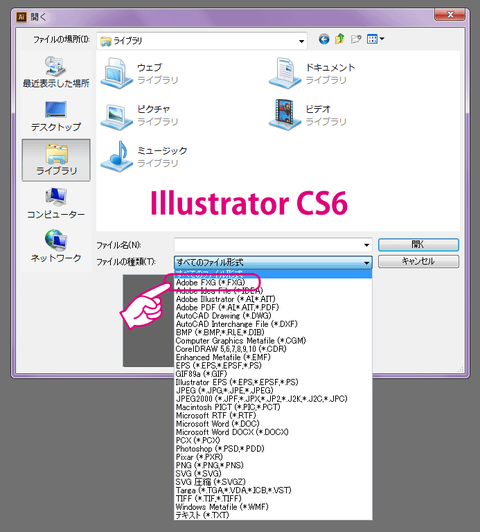
Task: Go up one folder level
Action: click(x=340, y=39)
